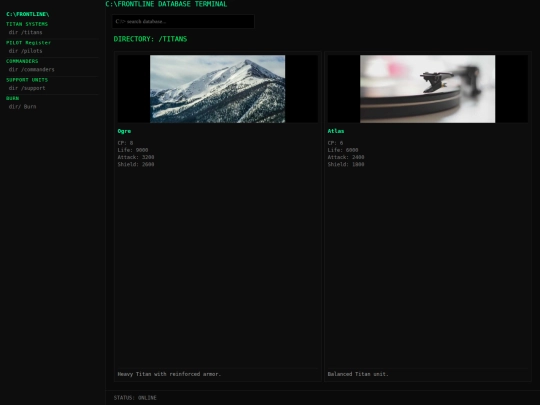Click Ogre's Shield: 2600 stat
The width and height of the screenshot is (540, 405).
pyautogui.click(x=136, y=165)
